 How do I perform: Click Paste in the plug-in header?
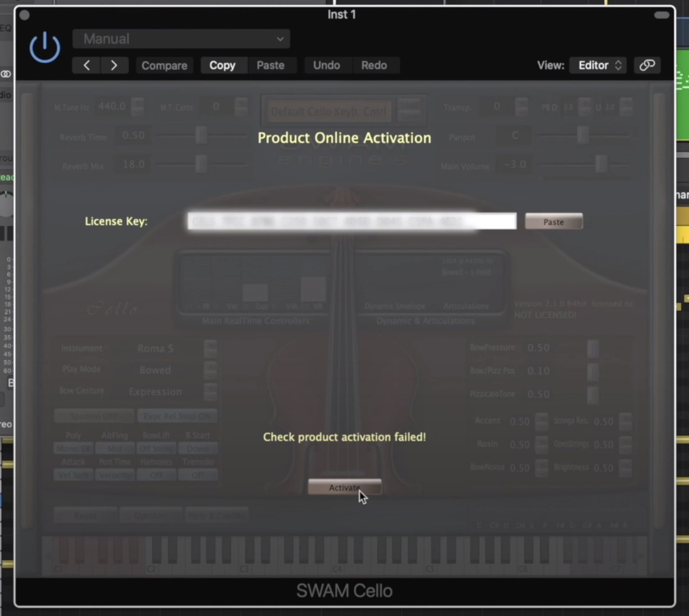point(271,65)
